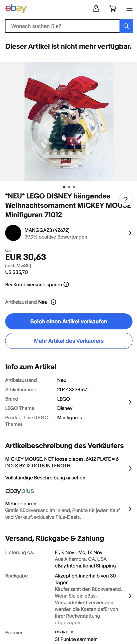Expand the shipping and returns chevron
137x644 pixels.
[x=130, y=596]
